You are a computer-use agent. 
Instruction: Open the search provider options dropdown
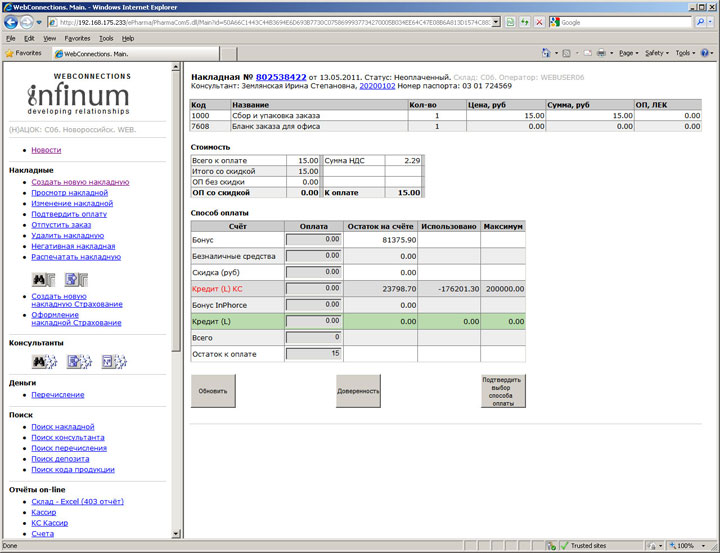[x=710, y=22]
